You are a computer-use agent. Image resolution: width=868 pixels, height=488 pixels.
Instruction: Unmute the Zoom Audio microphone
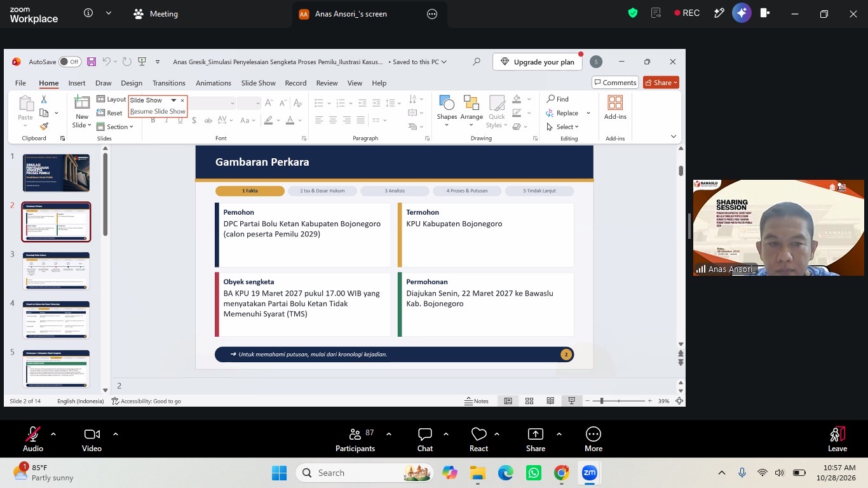(33, 439)
